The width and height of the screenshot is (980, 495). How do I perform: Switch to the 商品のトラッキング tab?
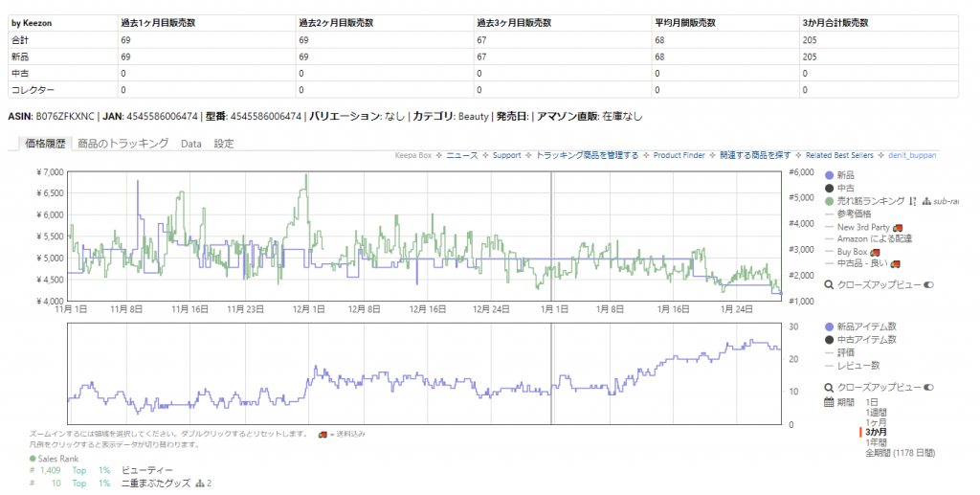click(x=122, y=143)
